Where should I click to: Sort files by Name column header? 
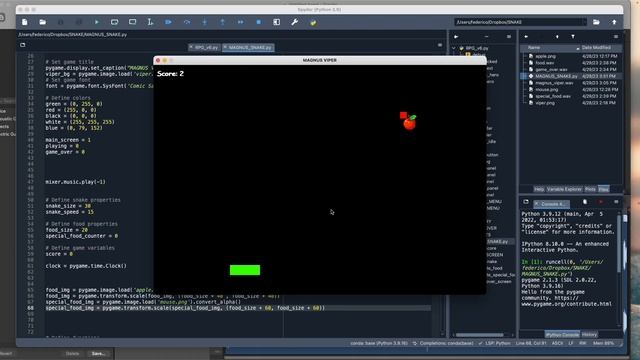550,48
